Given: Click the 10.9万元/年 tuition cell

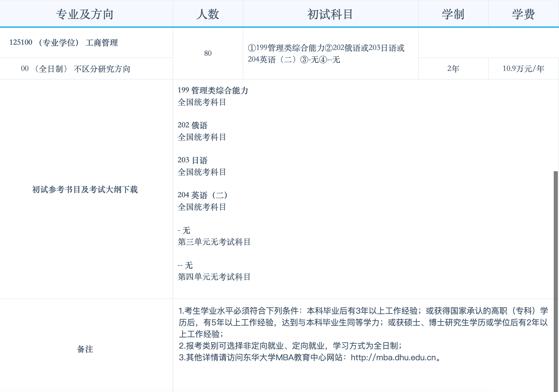Looking at the screenshot, I should click(x=523, y=68).
